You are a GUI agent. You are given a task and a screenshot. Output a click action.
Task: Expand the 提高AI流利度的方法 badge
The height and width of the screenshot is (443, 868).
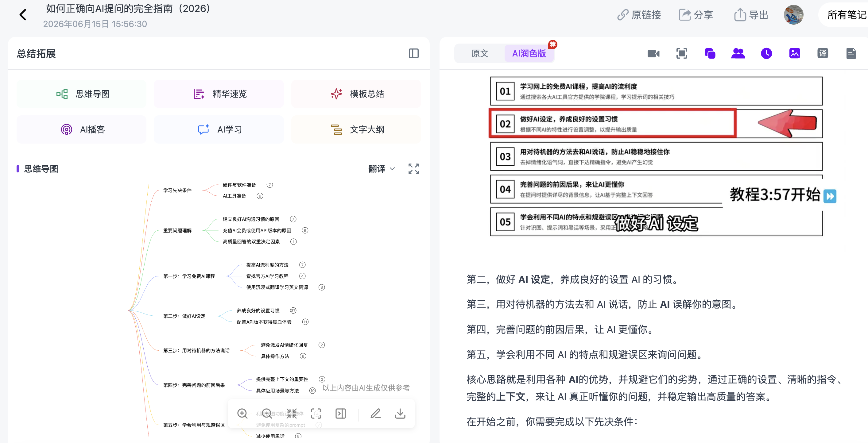click(302, 265)
